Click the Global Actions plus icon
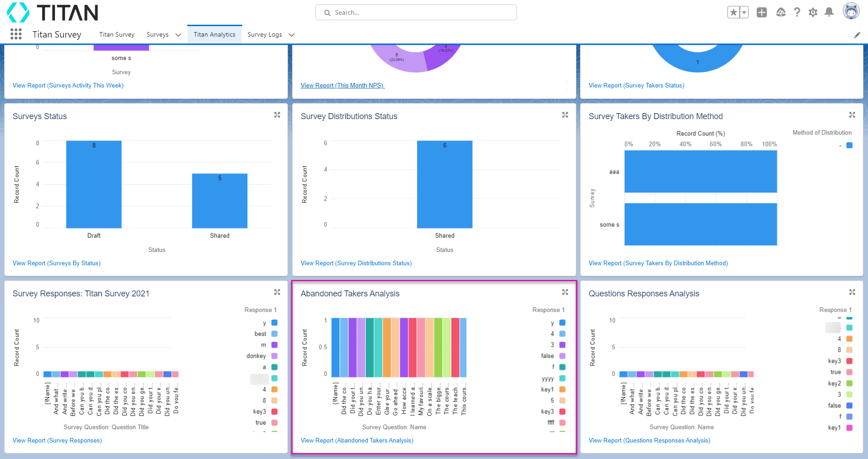Viewport: 868px width, 459px height. point(762,12)
